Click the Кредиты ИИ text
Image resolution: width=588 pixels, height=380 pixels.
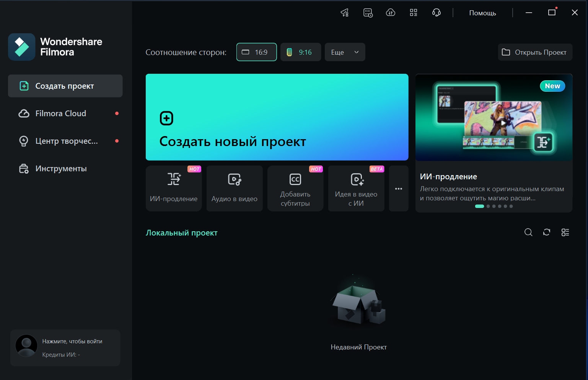click(x=61, y=355)
